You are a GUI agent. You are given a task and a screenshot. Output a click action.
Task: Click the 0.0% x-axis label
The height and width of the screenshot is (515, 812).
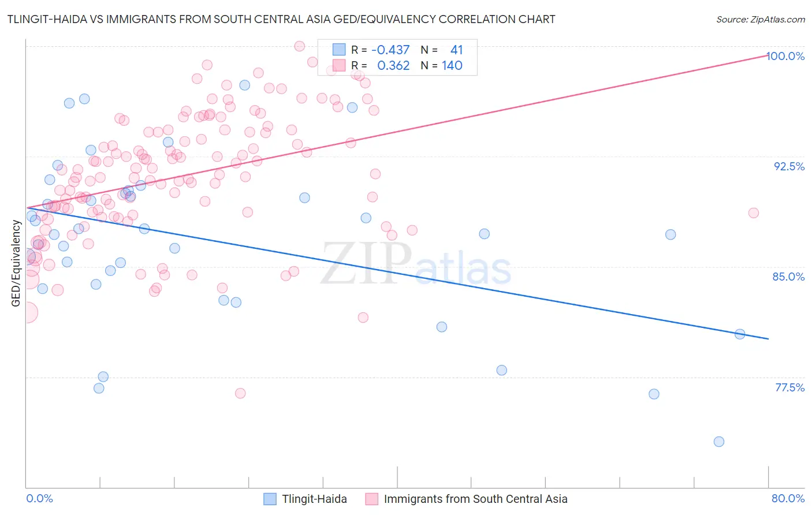[40, 498]
